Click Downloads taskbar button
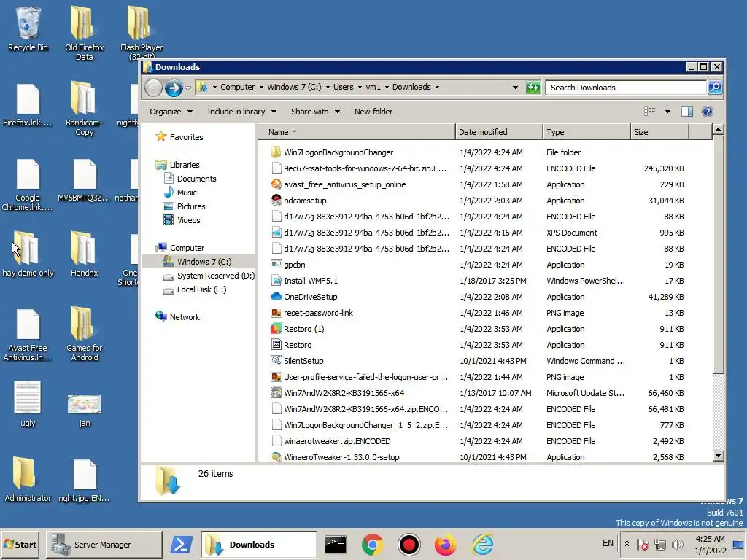 click(259, 544)
